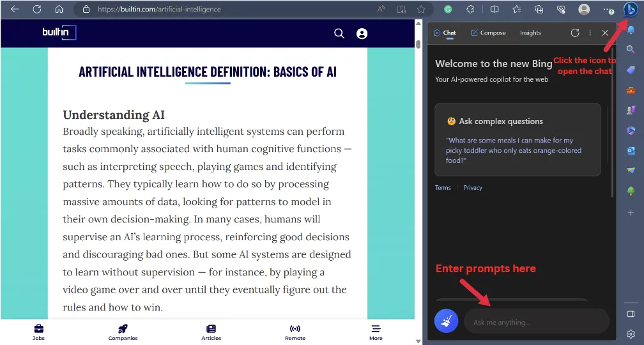Viewport: 644px width, 345px height.
Task: Click the New topic broom button
Action: click(447, 321)
